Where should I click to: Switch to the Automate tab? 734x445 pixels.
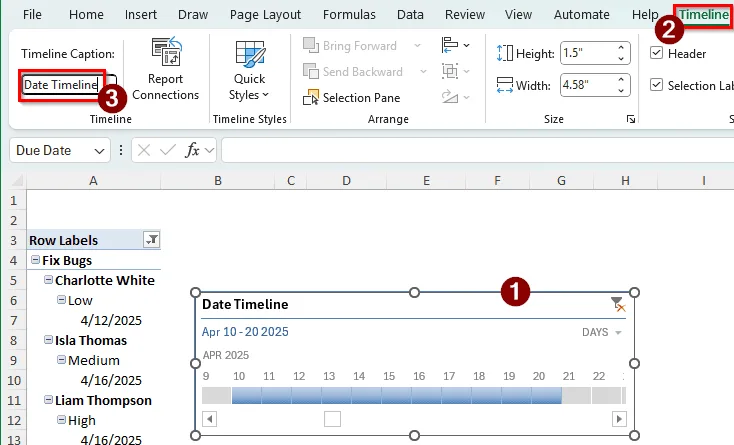(581, 15)
